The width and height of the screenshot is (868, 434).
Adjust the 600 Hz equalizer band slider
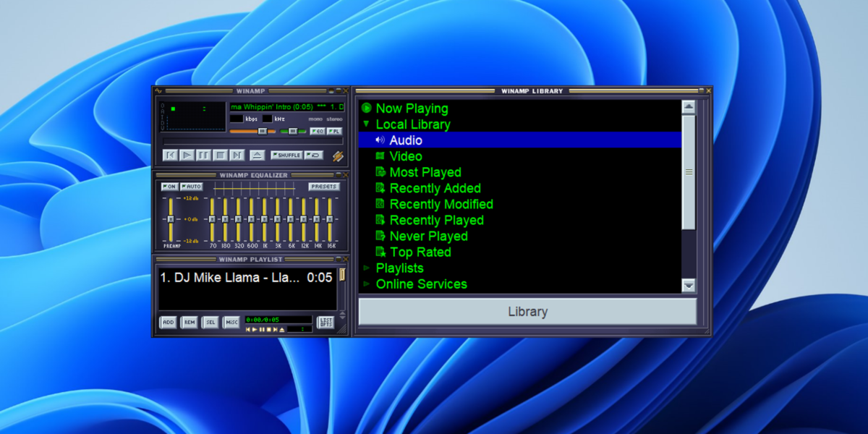pos(251,219)
